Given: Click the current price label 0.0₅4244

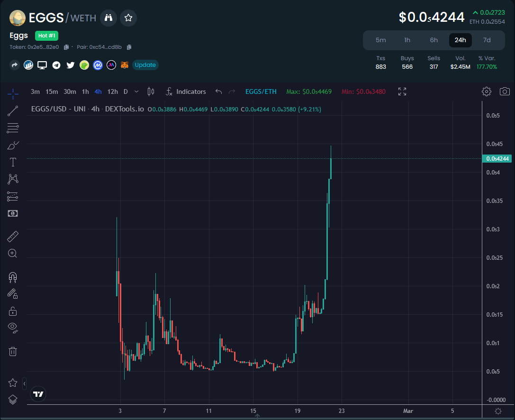Looking at the screenshot, I should tap(497, 159).
